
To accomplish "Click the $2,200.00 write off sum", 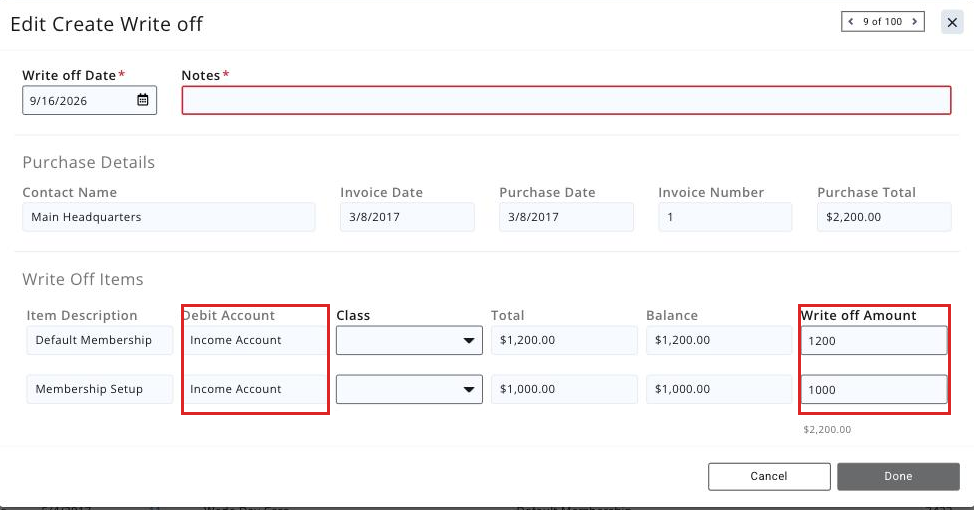I will pos(827,429).
